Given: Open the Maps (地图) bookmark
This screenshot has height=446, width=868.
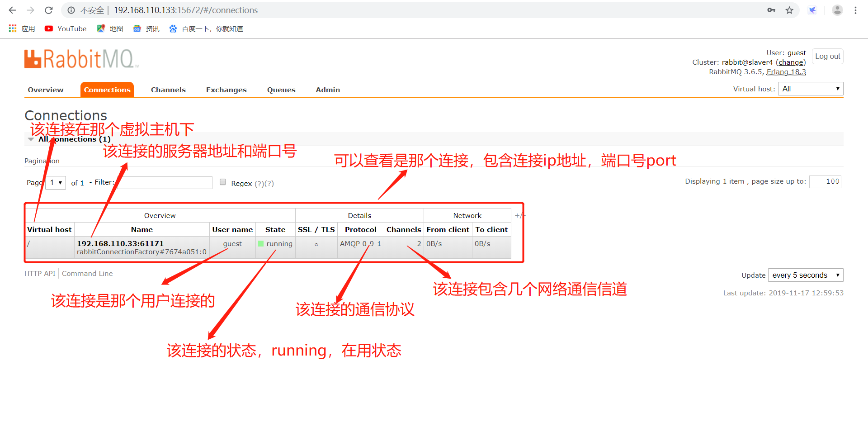Looking at the screenshot, I should tap(110, 28).
